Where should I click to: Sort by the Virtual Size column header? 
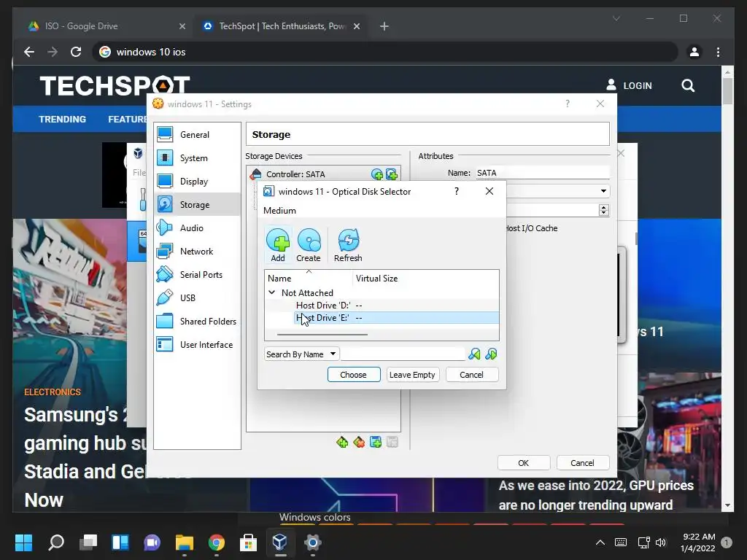425,279
